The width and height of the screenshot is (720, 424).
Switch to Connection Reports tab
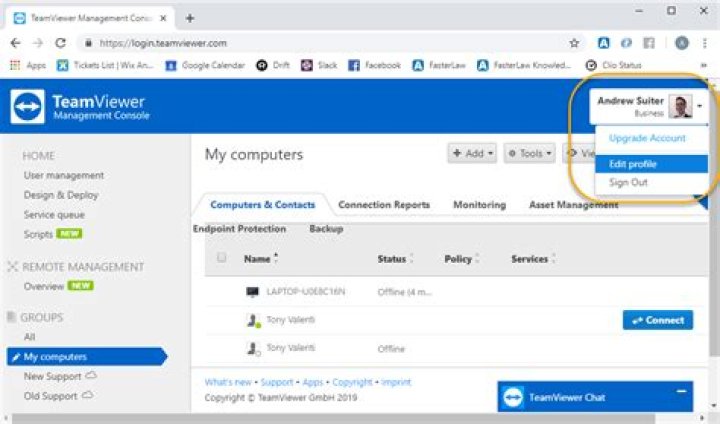[384, 205]
